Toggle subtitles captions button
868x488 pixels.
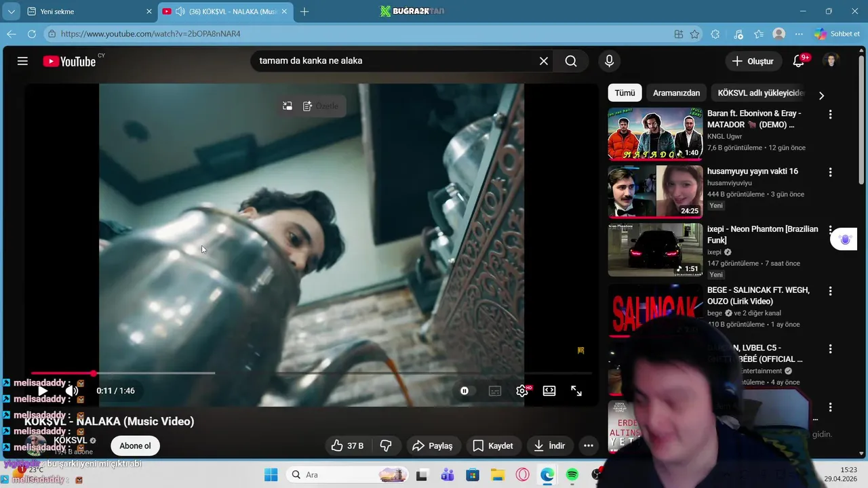click(495, 391)
